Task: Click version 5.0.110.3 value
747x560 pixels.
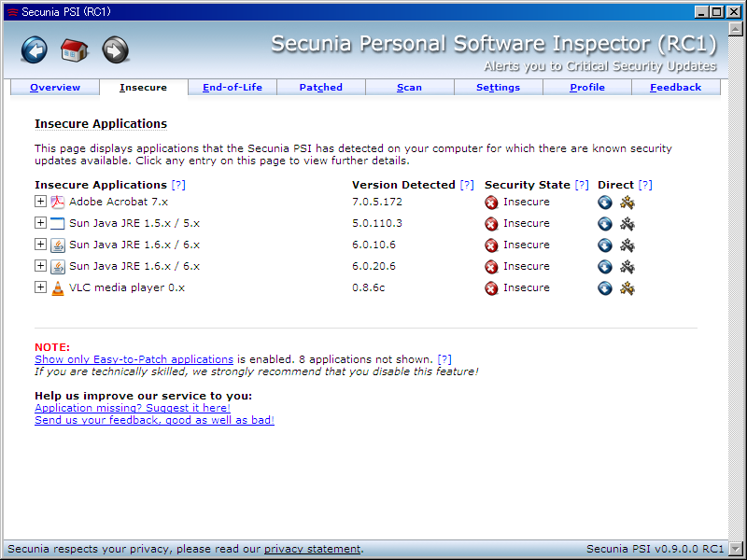Action: tap(377, 223)
